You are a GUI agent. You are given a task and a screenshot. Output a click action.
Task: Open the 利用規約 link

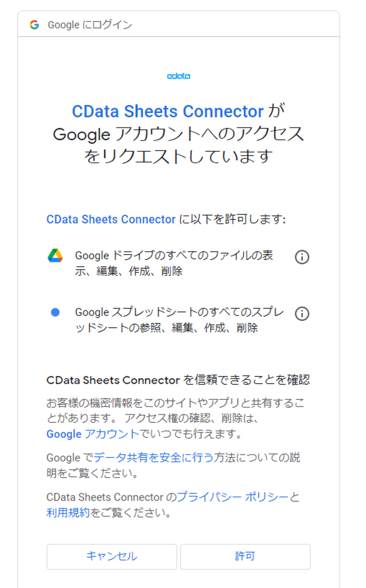click(x=68, y=513)
